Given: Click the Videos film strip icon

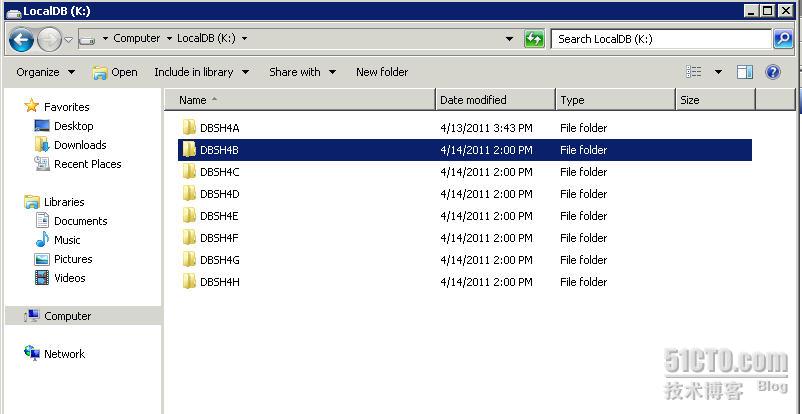Looking at the screenshot, I should click(x=42, y=277).
